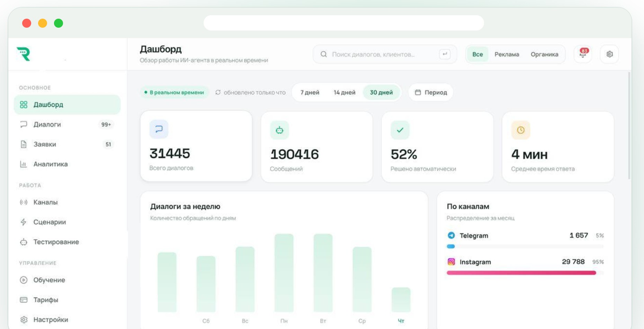Go to Аналитика in the sidebar
Viewport: 644px width, 329px height.
(x=67, y=164)
